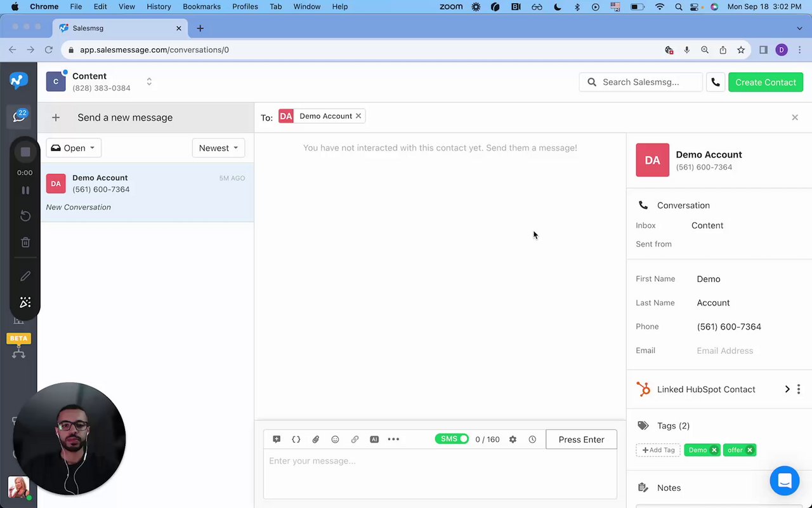Remove the Demo tag
This screenshot has height=508, width=812.
714,450
